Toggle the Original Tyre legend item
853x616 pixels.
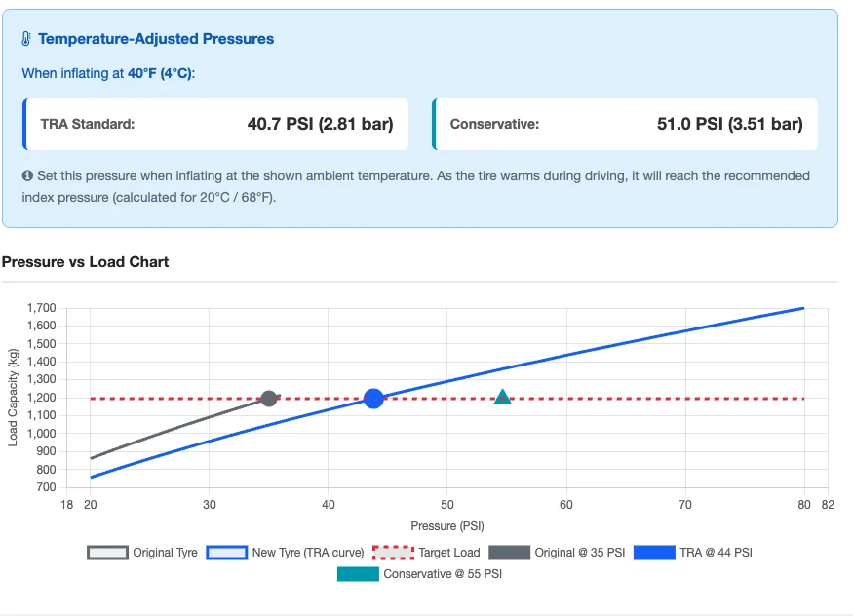coord(141,553)
